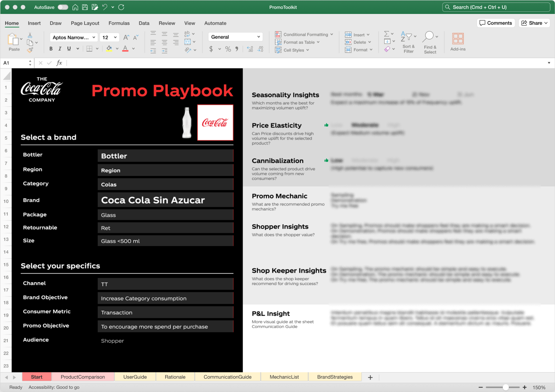Viewport: 555px width, 392px height.
Task: Click the insert function fx icon
Action: tap(59, 63)
